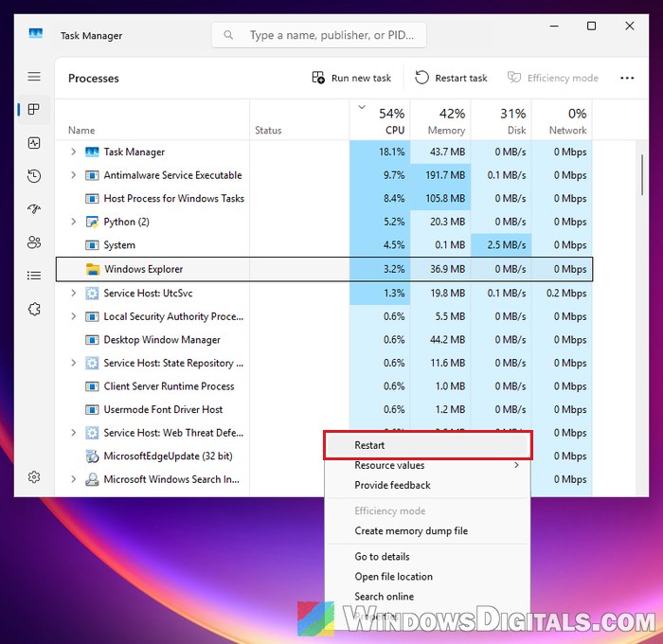Switch to the Processes sidebar tab
Screen dimensions: 663x644
[34, 110]
